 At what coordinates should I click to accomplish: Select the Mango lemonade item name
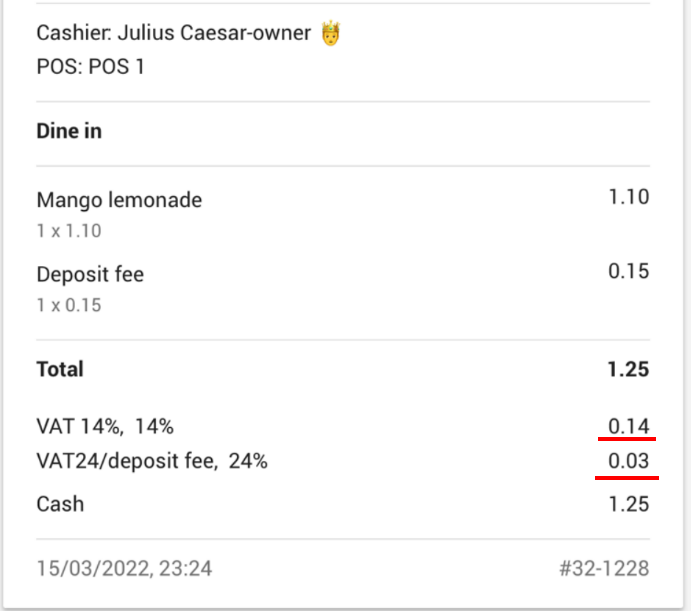[119, 200]
